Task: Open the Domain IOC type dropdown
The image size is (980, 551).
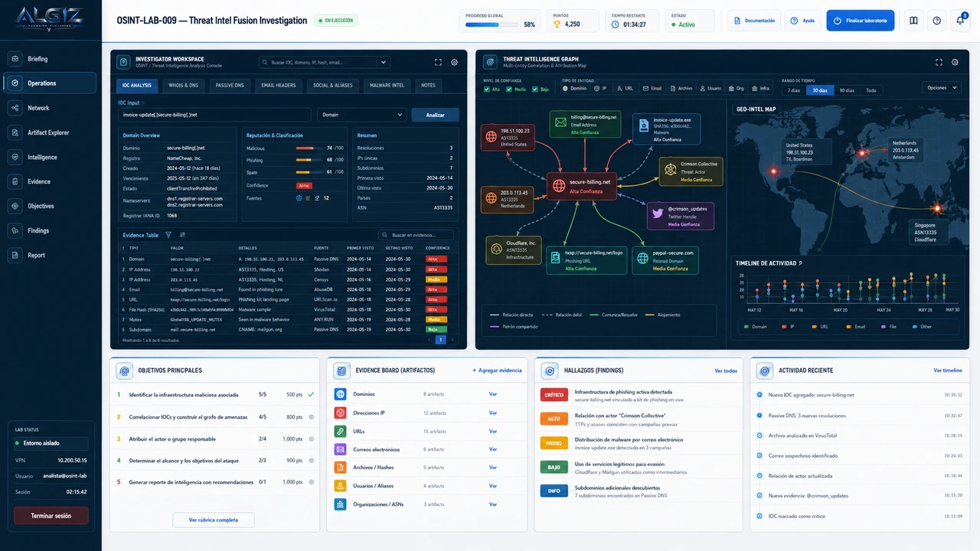Action: click(362, 115)
